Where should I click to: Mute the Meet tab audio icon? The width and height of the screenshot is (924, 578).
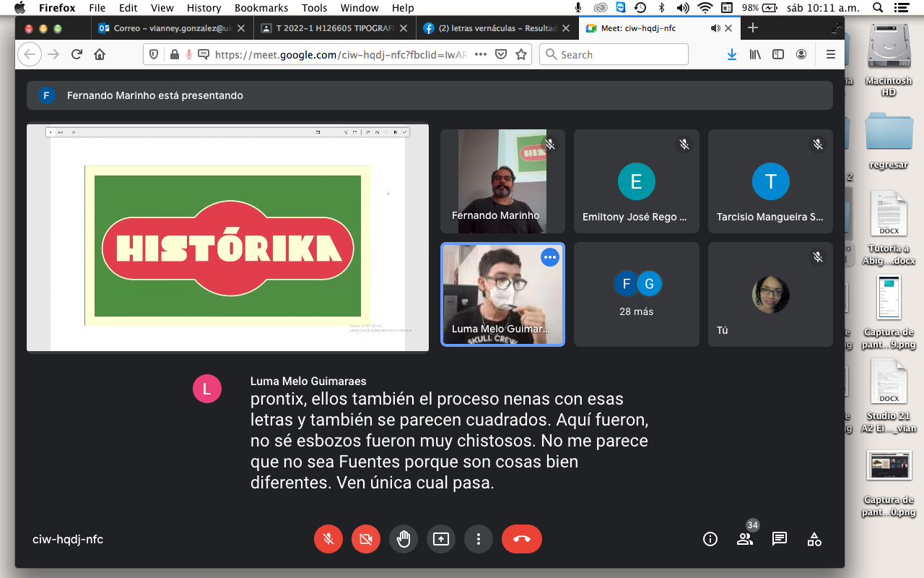tap(715, 28)
